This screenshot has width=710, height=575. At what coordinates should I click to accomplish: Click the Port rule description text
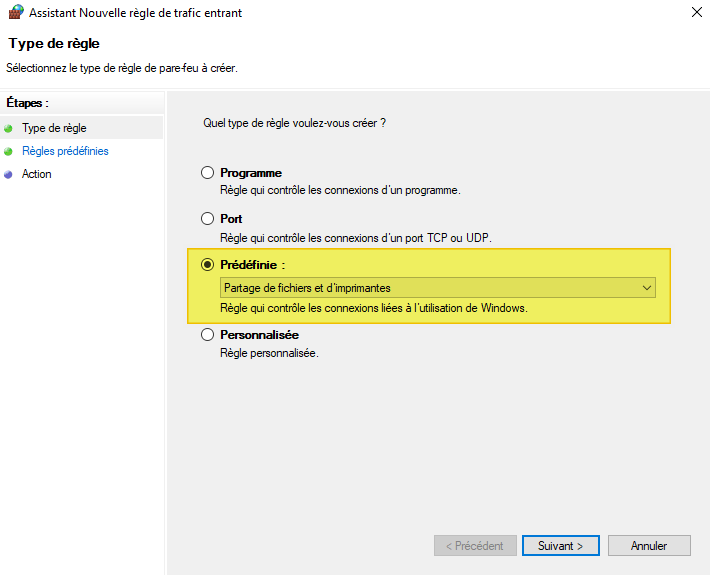(x=356, y=237)
